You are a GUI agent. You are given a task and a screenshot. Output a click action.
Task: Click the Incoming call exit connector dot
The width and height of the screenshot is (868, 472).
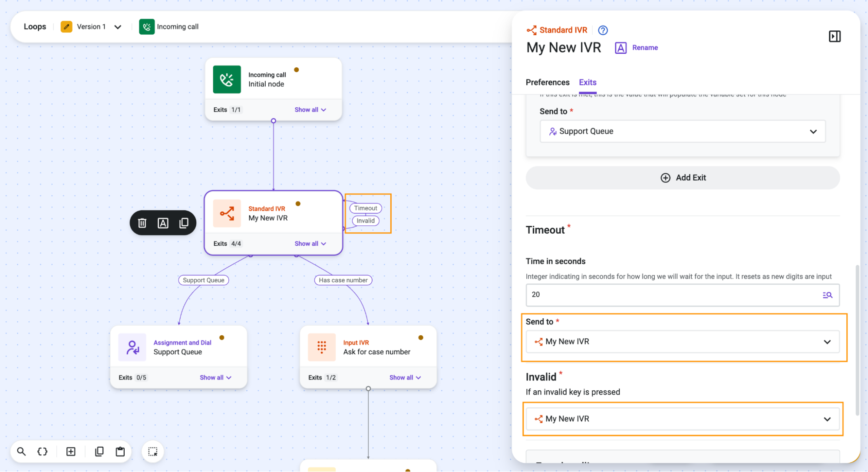point(274,121)
